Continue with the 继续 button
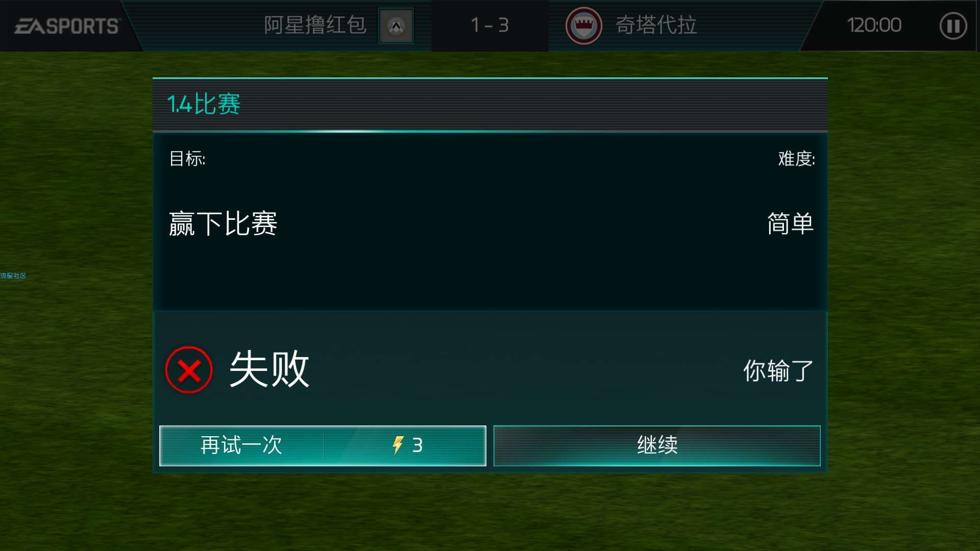The image size is (980, 551). coord(657,445)
